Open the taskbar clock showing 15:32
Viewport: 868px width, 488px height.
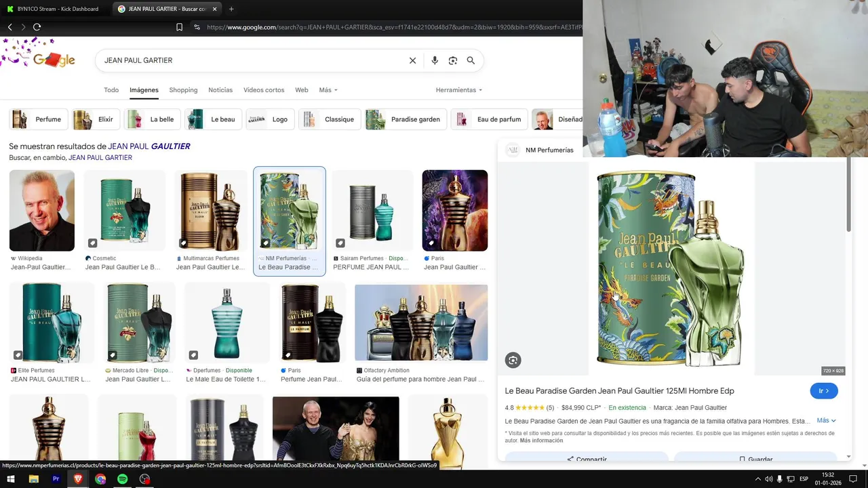828,479
